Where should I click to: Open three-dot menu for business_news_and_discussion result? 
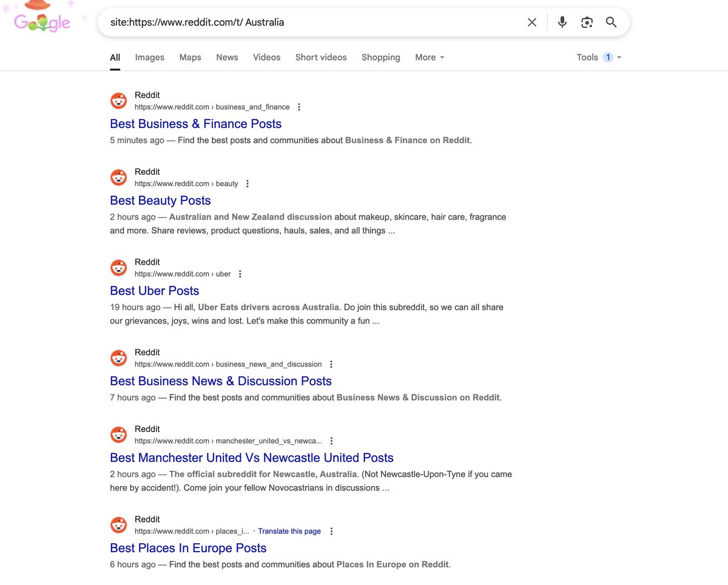point(331,364)
